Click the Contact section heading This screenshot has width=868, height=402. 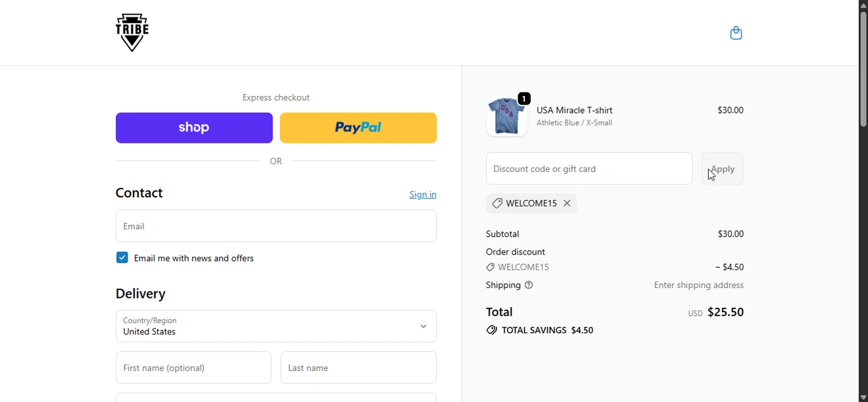(x=139, y=193)
